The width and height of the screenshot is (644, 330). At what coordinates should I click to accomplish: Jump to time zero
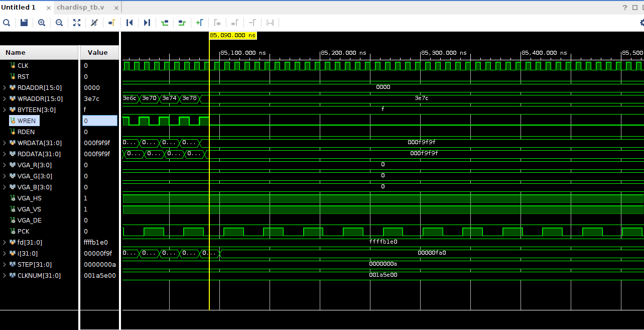coord(130,23)
